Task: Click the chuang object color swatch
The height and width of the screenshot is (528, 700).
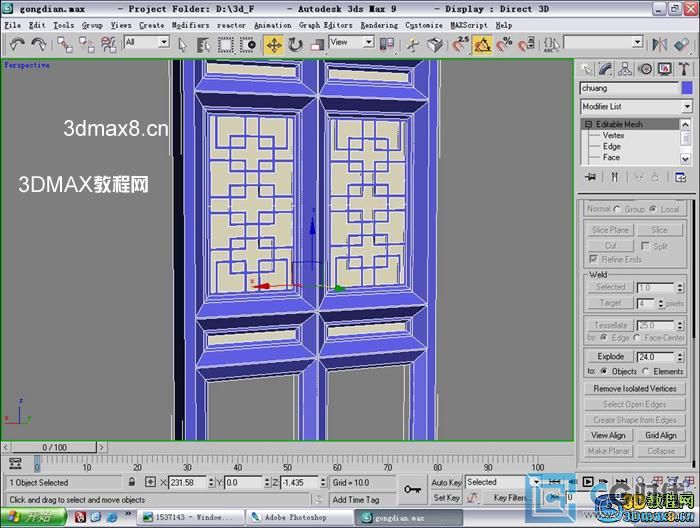Action: click(687, 88)
